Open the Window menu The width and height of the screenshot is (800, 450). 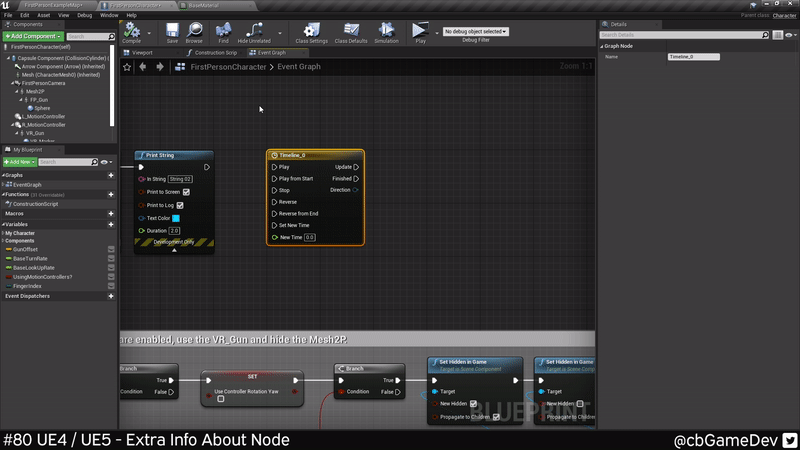tap(109, 15)
